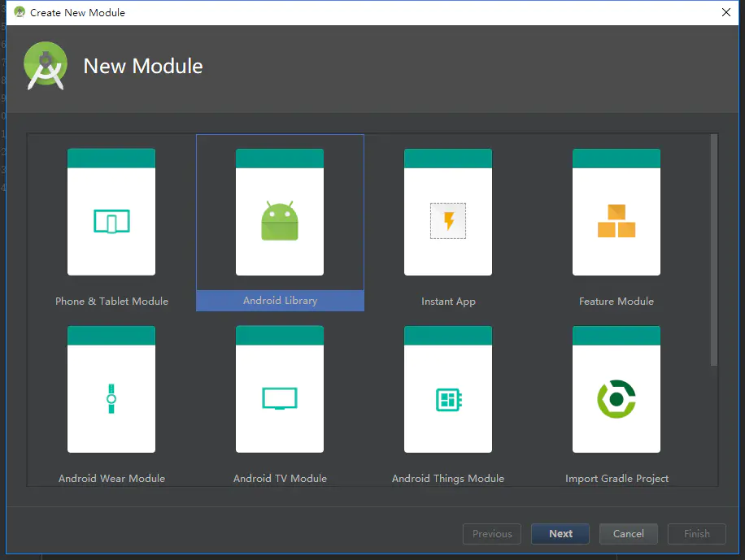Click the Android Studio logo in header

coord(45,65)
